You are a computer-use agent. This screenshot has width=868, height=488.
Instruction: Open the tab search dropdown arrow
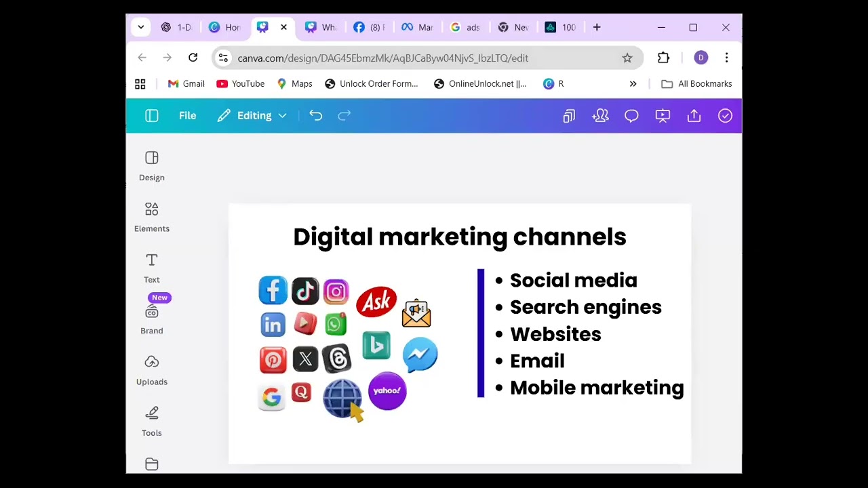pos(140,27)
